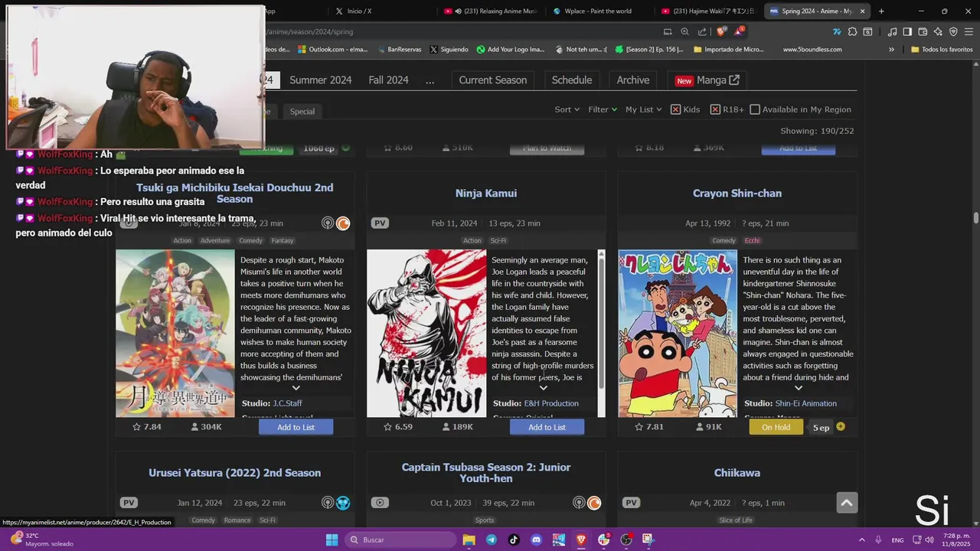Open the Brave Shields lion icon

coord(721,31)
